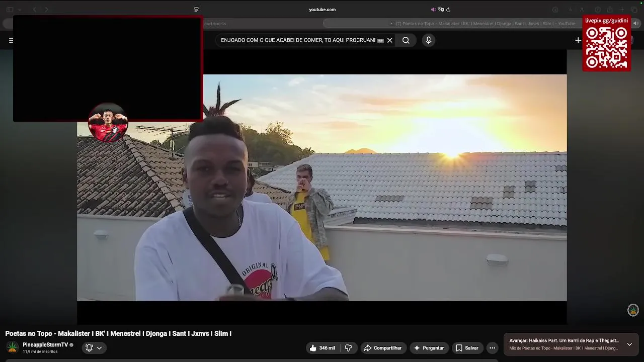The image size is (644, 362).
Task: Click the translate page icon
Action: point(441,10)
